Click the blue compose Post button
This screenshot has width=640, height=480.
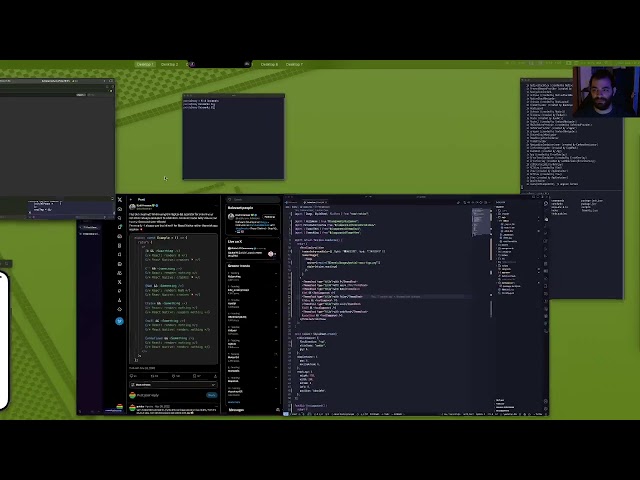point(120,321)
